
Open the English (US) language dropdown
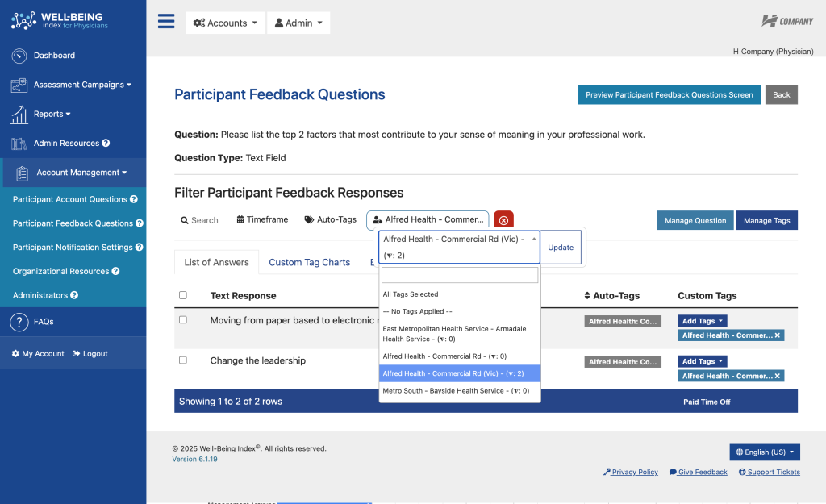coord(765,452)
